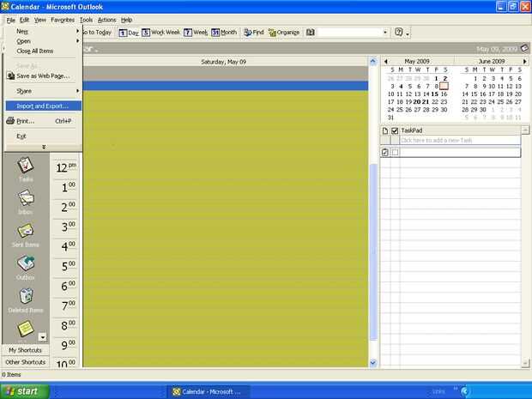Expand the full File menu with chevrons
532x399 pixels.
[x=44, y=147]
